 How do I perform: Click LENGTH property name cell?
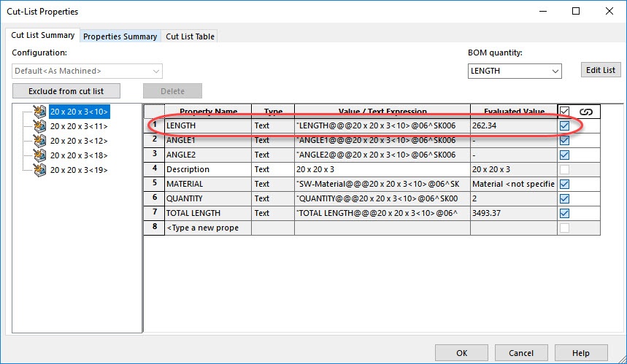[x=208, y=125]
